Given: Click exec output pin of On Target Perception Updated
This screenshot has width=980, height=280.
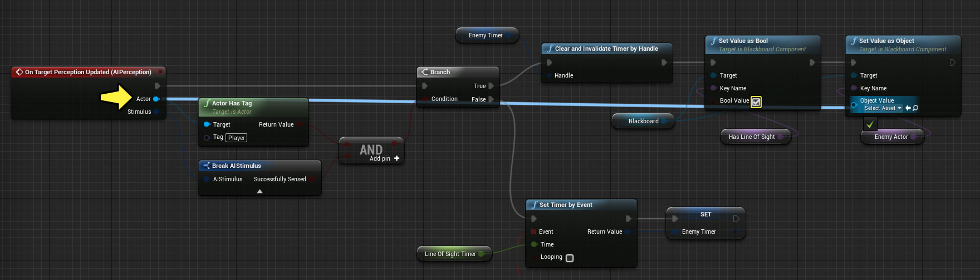Looking at the screenshot, I should tap(158, 86).
